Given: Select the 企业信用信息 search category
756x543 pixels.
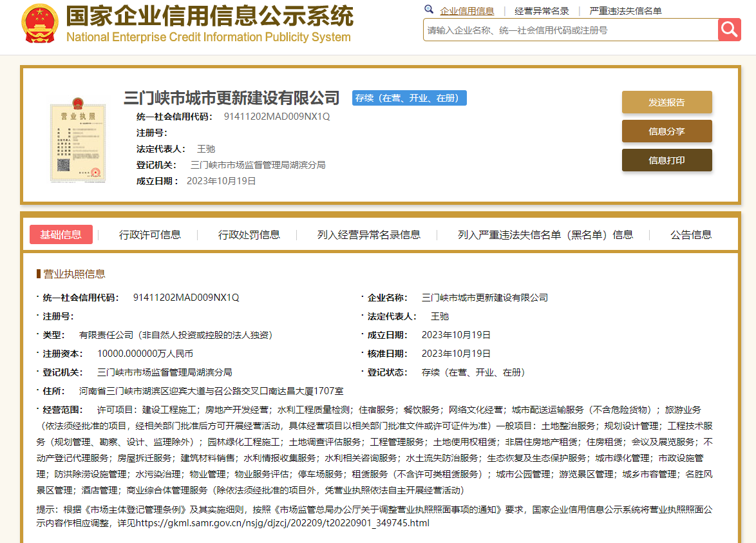Looking at the screenshot, I should 467,10.
